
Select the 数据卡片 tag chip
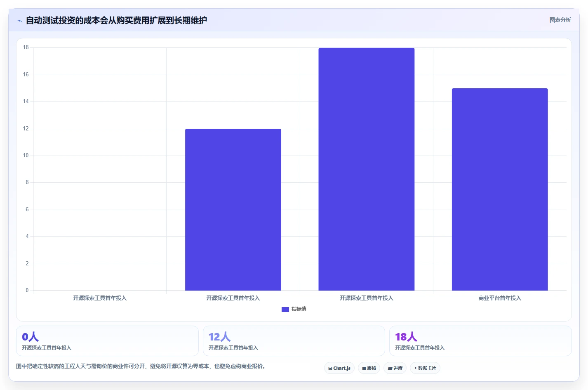click(425, 368)
